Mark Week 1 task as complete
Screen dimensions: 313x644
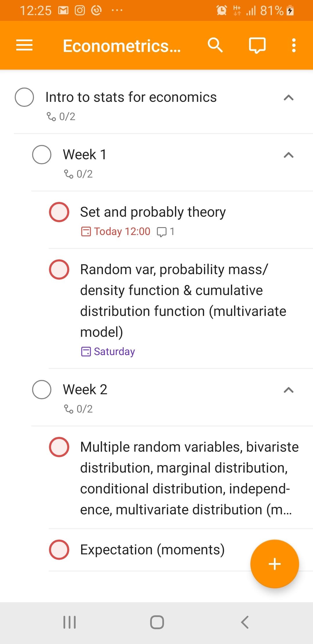click(42, 155)
